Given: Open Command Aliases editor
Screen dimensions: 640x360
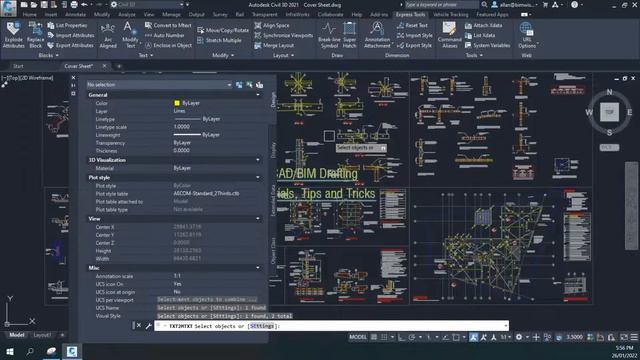Looking at the screenshot, I should (449, 35).
